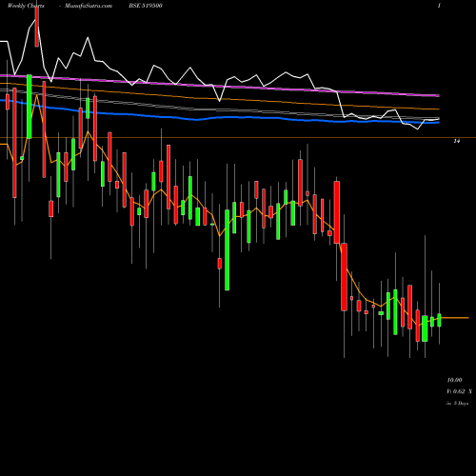Click the large red candle starting the sharp drop

coord(337,212)
